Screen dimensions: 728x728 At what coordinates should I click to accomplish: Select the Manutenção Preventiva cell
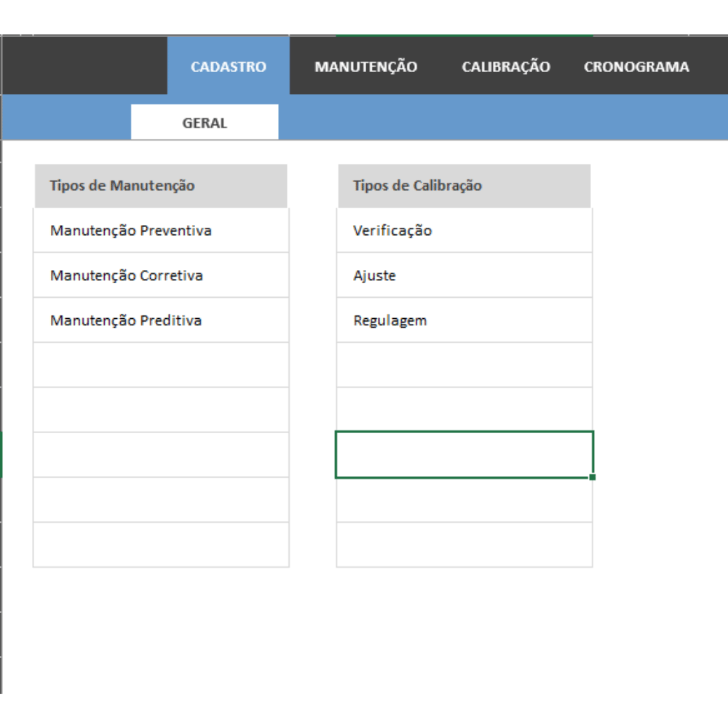[161, 230]
